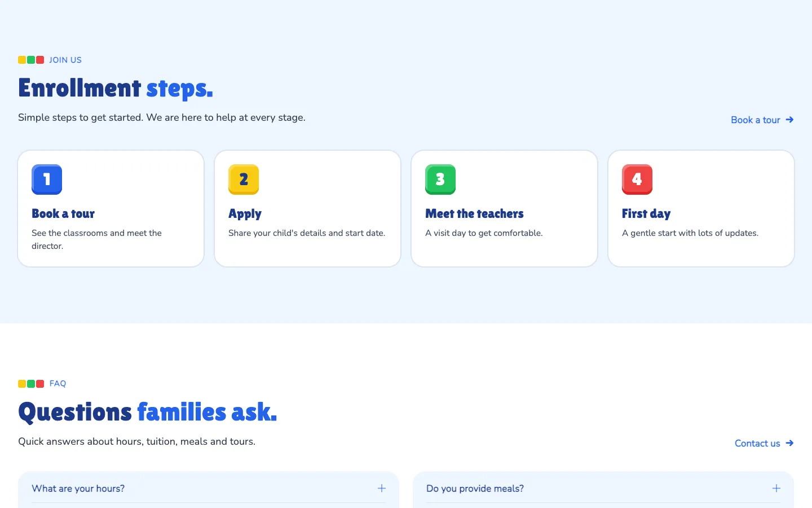Viewport: 812px width, 508px height.
Task: Click 'Share your child's details and start date.'
Action: 307,233
